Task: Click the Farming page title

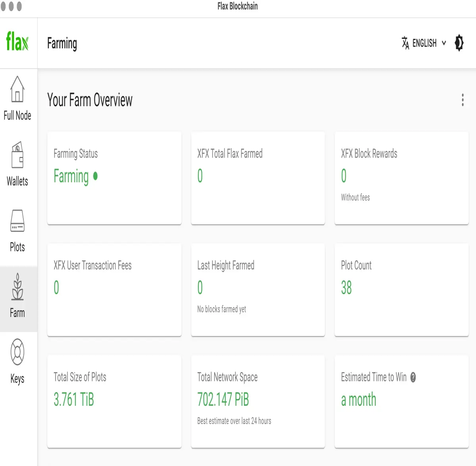Action: tap(62, 44)
